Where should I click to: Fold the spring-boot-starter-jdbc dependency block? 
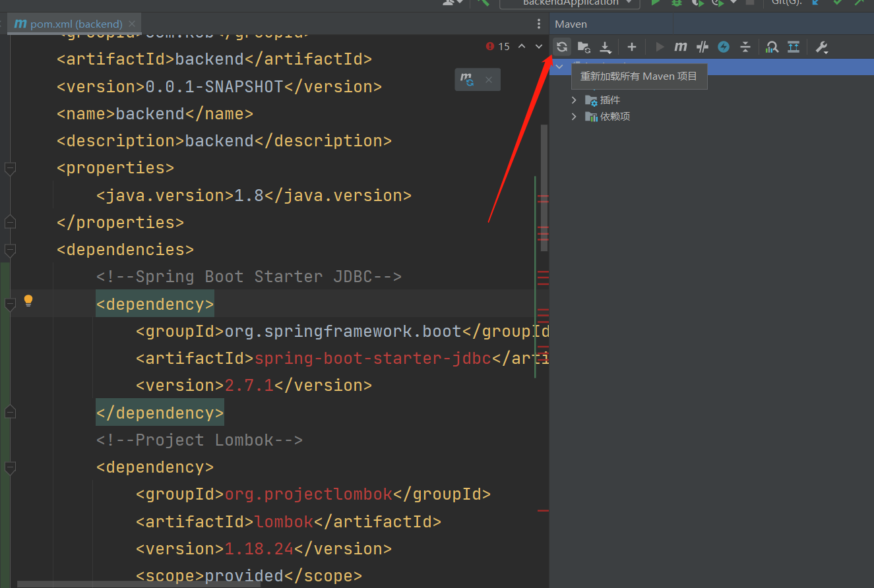pyautogui.click(x=10, y=305)
